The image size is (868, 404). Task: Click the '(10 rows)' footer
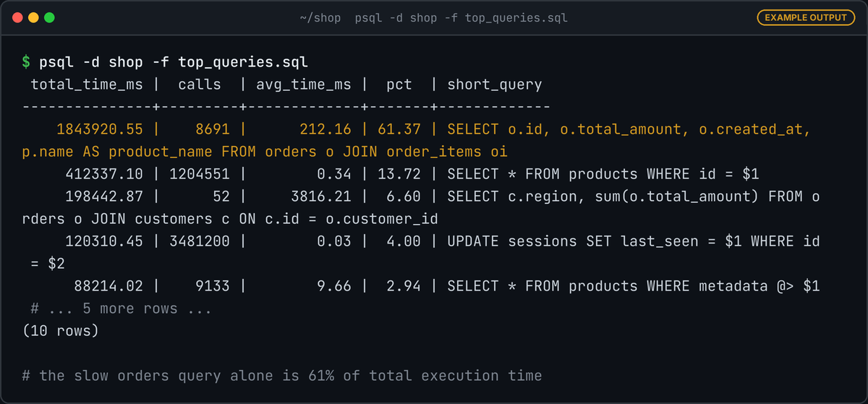coord(61,331)
